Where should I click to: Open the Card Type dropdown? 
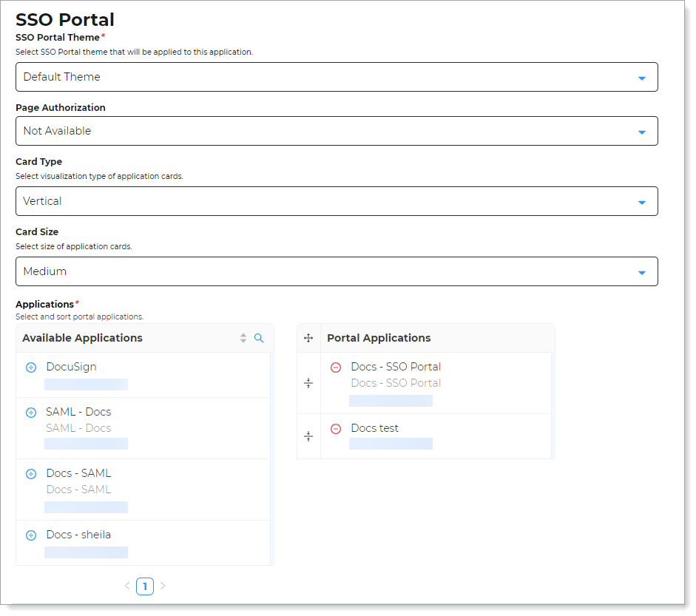coord(337,200)
